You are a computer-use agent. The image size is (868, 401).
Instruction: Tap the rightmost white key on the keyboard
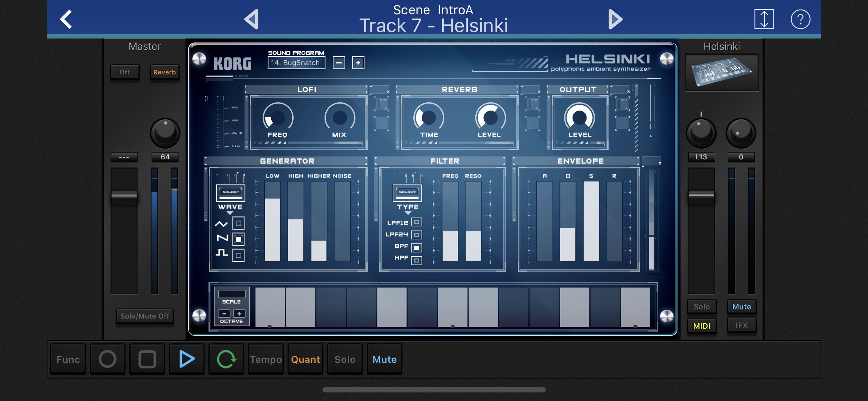click(x=636, y=307)
